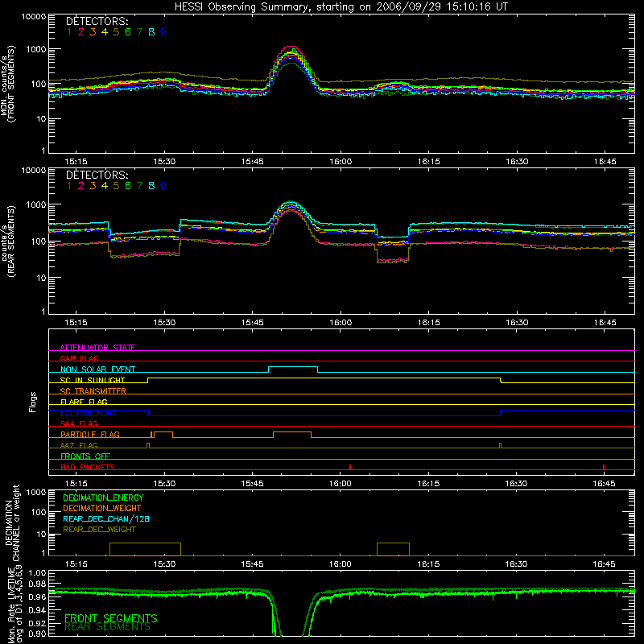Click the BAD_PACKETS spike just after 16:00
This screenshot has width=644, height=644.
pos(350,467)
